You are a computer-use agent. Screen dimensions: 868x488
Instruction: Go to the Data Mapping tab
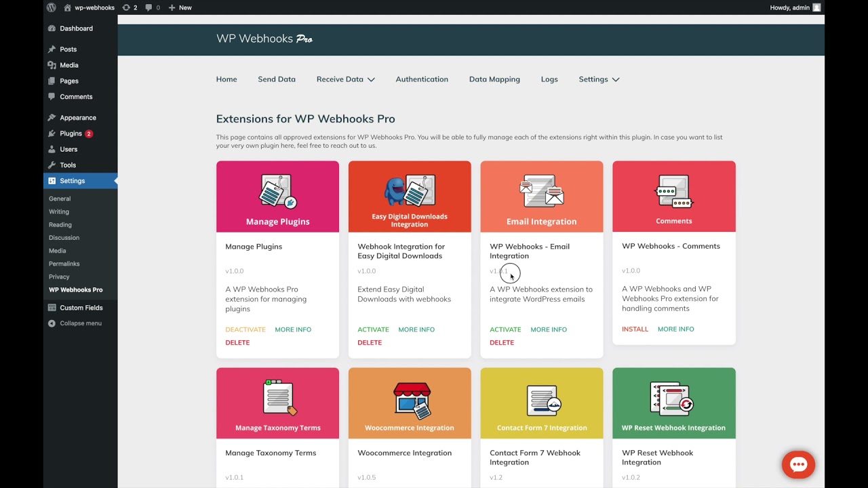point(494,79)
